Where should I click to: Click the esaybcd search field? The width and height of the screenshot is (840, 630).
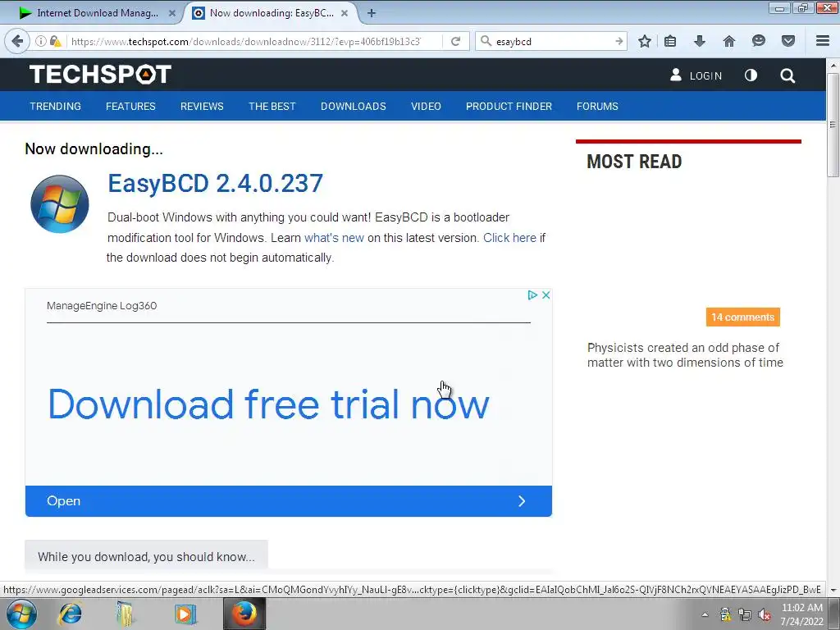click(553, 41)
